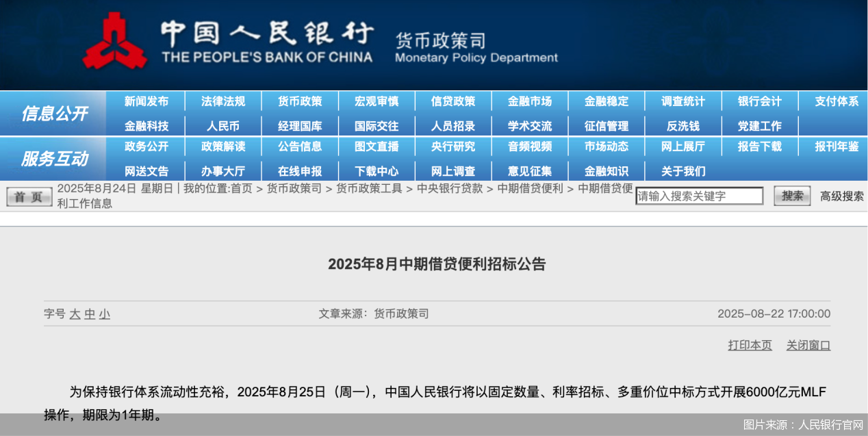
Task: Go to 图文直播 page
Action: [376, 146]
